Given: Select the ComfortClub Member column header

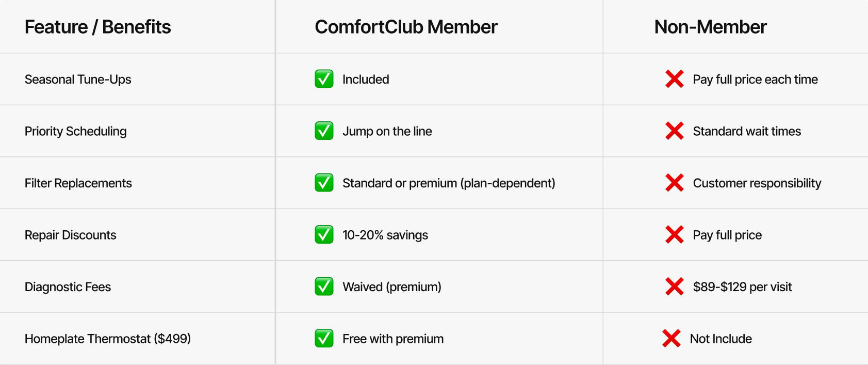Looking at the screenshot, I should 406,27.
